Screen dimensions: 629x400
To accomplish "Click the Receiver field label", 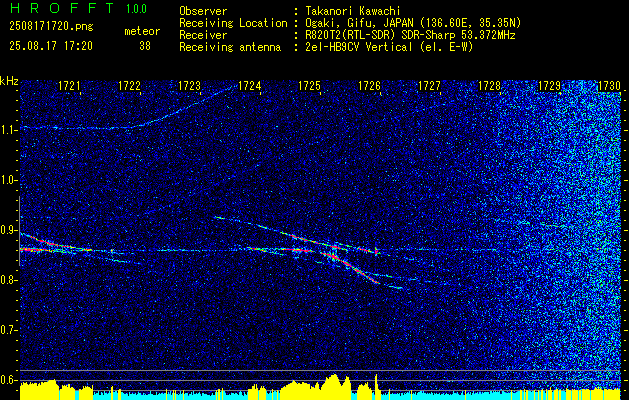I will click(x=203, y=35).
